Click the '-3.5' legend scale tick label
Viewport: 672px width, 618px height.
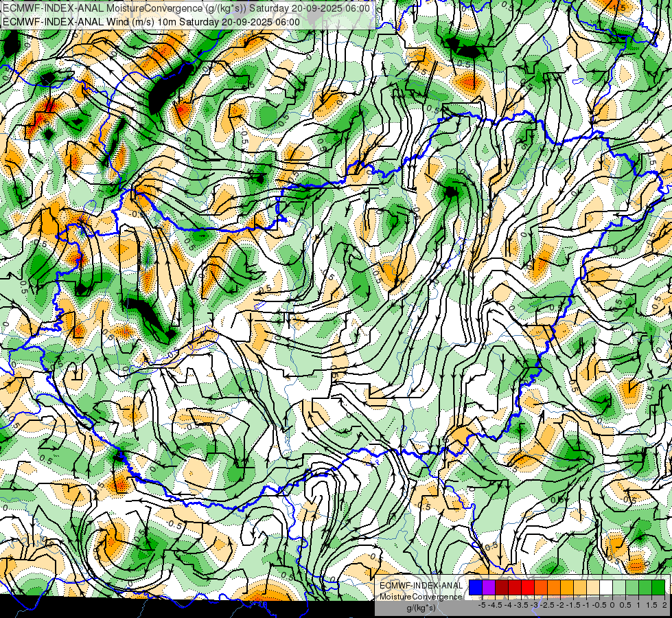coord(521,605)
